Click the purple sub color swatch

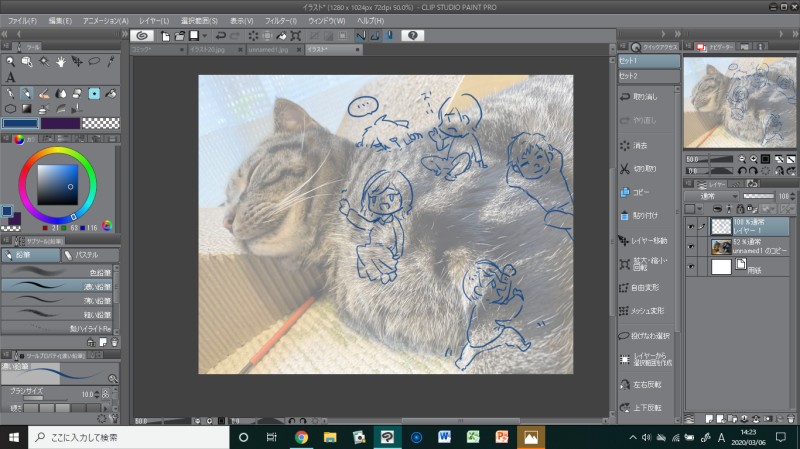pyautogui.click(x=60, y=123)
